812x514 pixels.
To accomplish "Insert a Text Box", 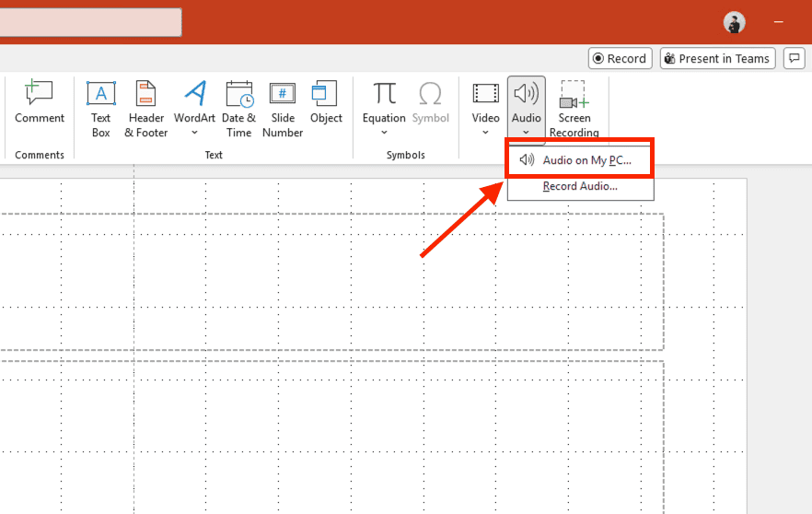I will [x=100, y=109].
